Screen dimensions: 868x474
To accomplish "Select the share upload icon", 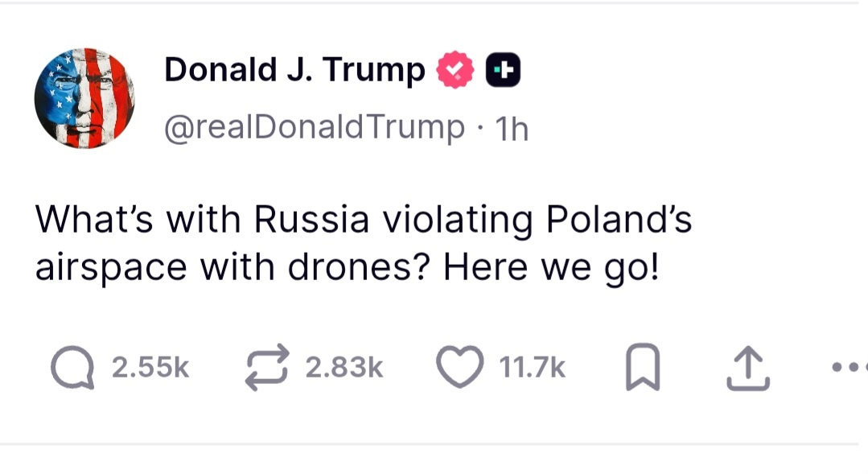I will (750, 367).
